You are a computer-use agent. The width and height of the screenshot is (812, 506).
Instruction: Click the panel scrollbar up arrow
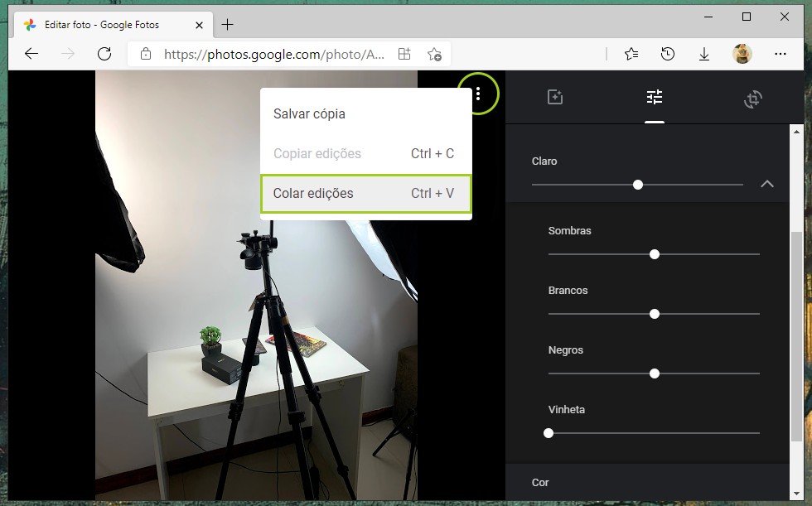point(796,132)
